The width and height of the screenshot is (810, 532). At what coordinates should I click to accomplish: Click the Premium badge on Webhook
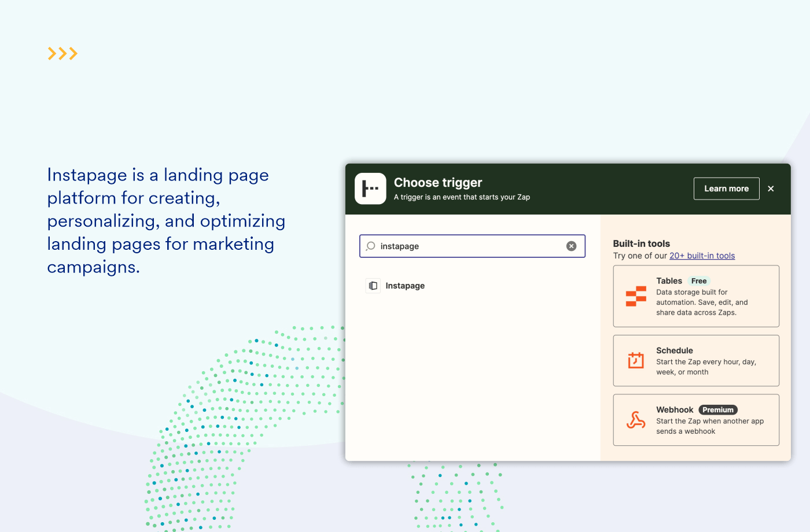[x=718, y=410]
